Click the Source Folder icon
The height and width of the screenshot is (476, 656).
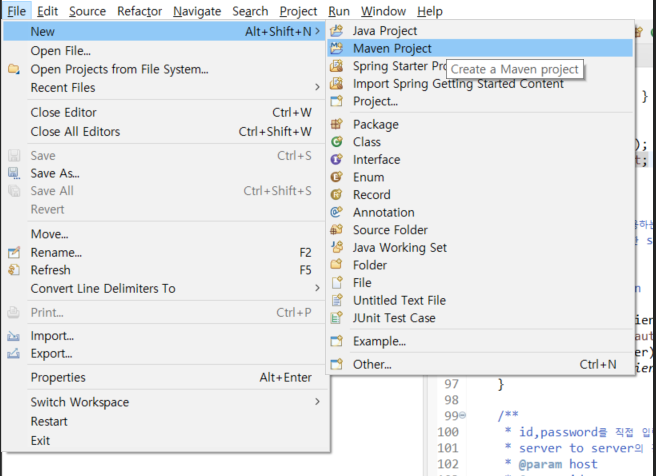click(336, 230)
